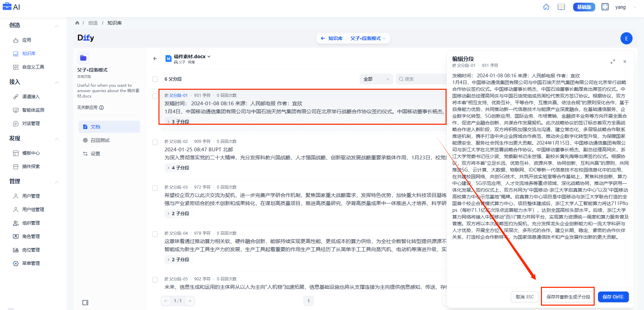Go back to 知识库 via top pill

pyautogui.click(x=332, y=38)
